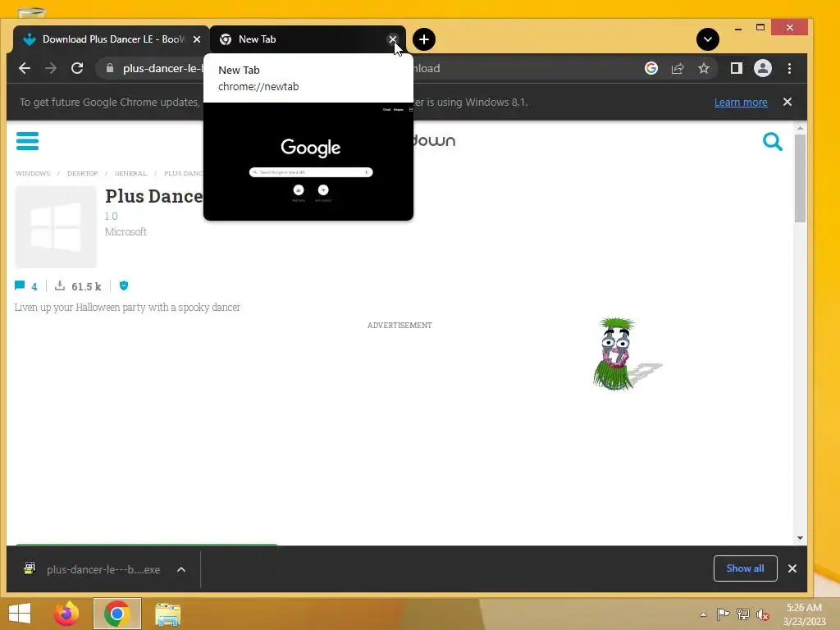Click Action Center flag tray icon
The image size is (840, 630).
pyautogui.click(x=723, y=614)
